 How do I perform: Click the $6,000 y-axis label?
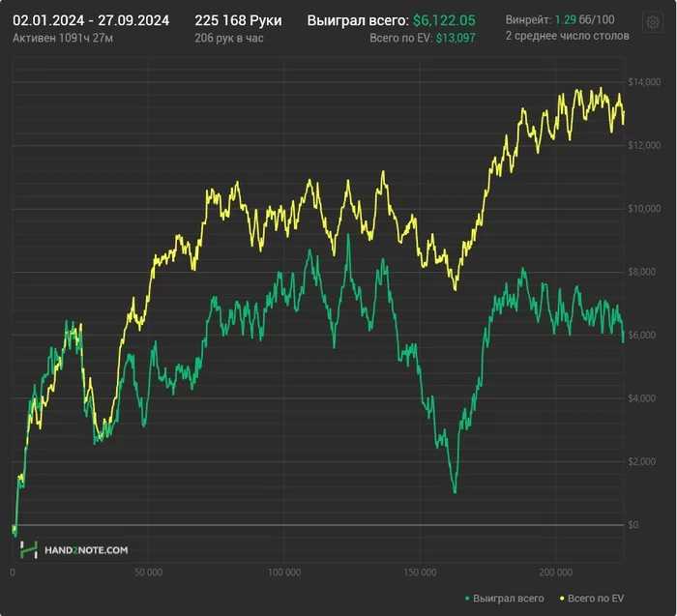(x=644, y=335)
